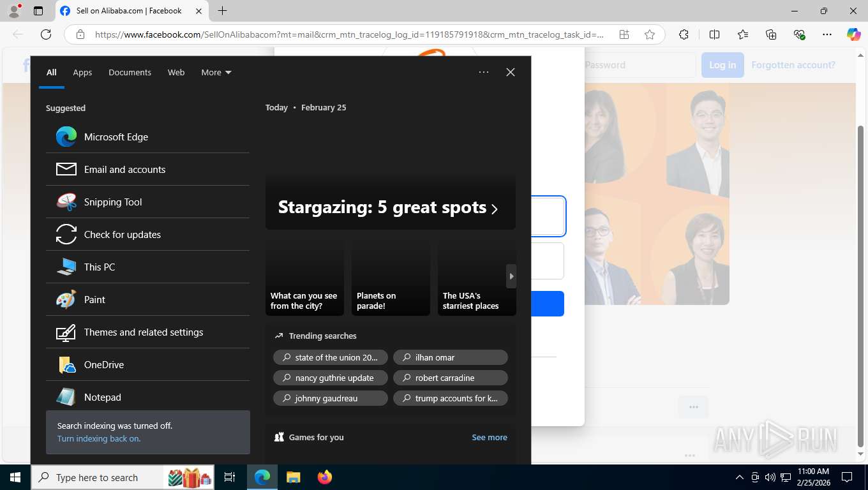The height and width of the screenshot is (490, 868).
Task: Close the search panel with X
Action: coord(511,72)
